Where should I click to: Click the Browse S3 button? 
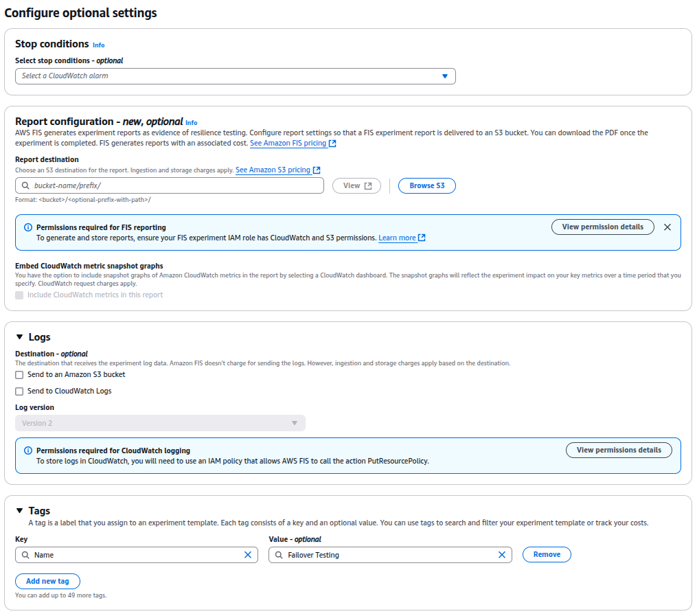(426, 186)
